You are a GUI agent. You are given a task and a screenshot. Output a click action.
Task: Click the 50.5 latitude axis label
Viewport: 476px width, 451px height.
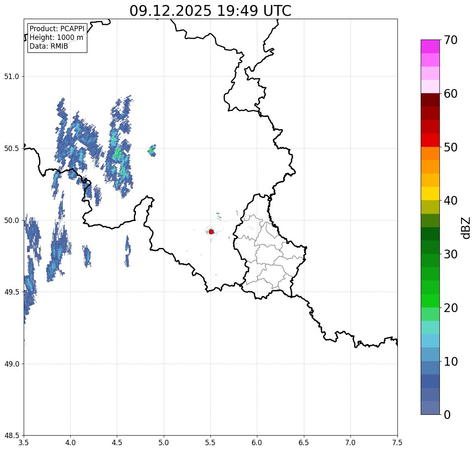[12, 149]
